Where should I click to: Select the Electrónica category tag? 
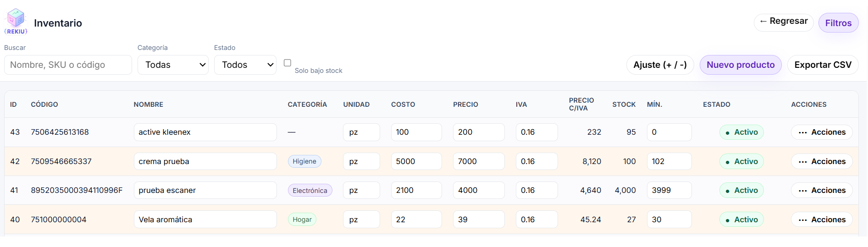(310, 190)
